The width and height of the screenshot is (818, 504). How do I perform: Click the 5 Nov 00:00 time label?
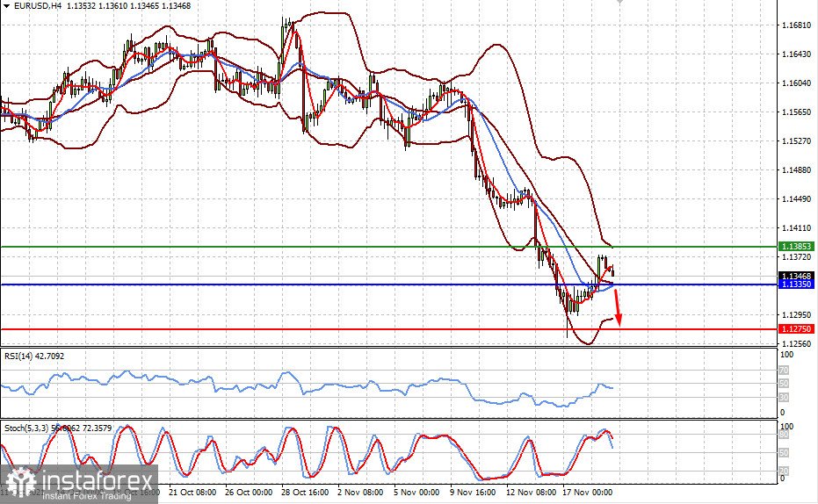pos(416,492)
